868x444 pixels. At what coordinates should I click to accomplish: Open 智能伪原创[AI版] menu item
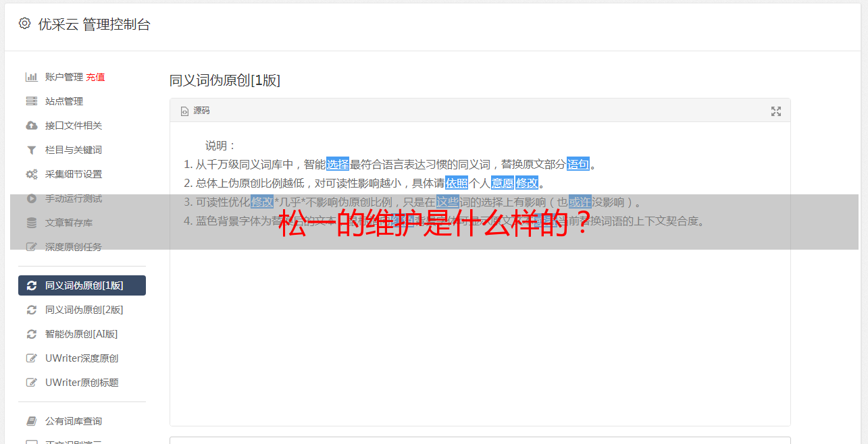coord(82,334)
